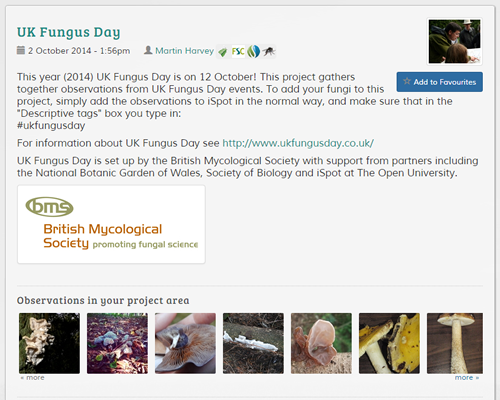The width and height of the screenshot is (500, 400).
Task: Click the green leaf badge icon
Action: click(223, 52)
